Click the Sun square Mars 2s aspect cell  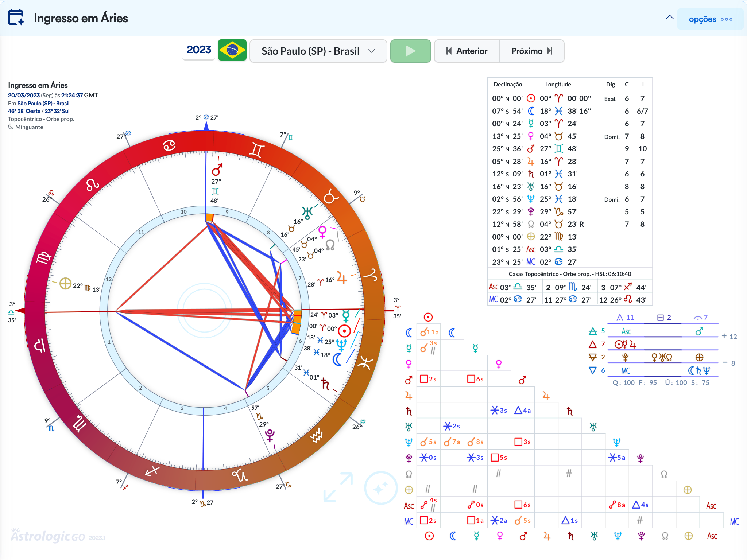[429, 379]
